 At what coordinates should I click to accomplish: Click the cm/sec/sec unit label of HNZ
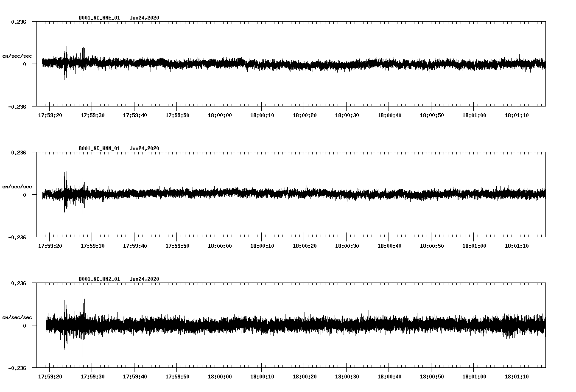tap(17, 317)
